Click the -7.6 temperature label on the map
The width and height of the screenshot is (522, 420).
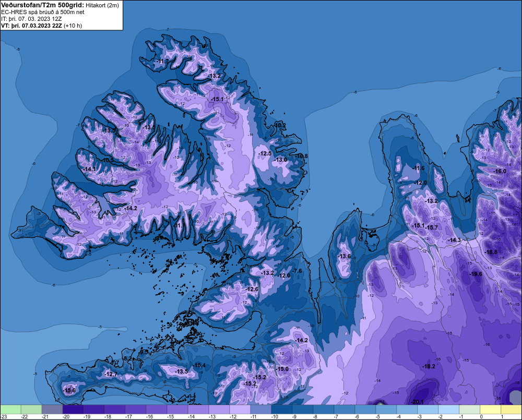point(296,271)
